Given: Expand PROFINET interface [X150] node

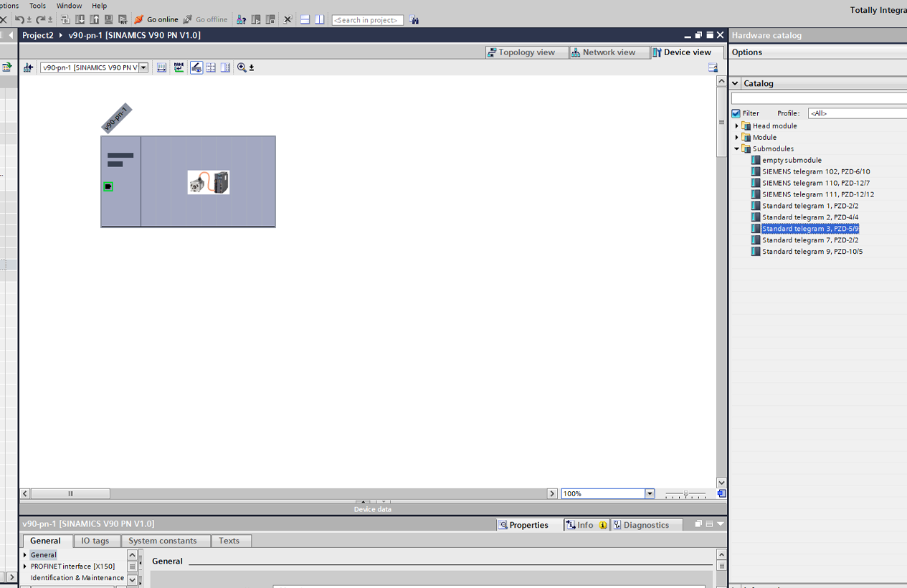Looking at the screenshot, I should tap(25, 566).
